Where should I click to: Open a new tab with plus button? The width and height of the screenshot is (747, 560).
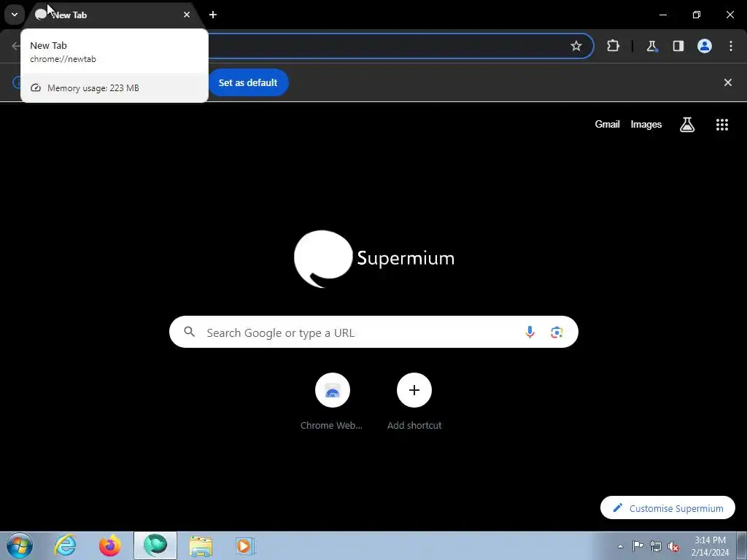tap(213, 15)
